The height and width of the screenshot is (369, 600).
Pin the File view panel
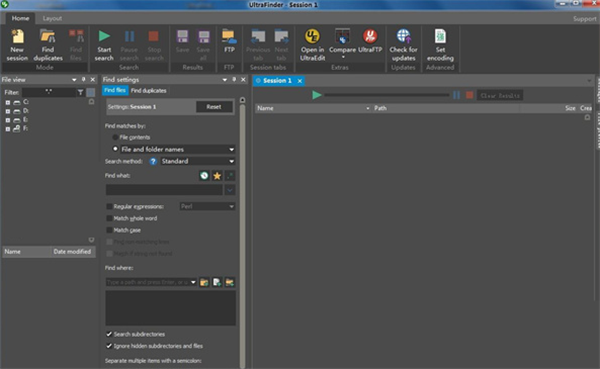coord(83,79)
